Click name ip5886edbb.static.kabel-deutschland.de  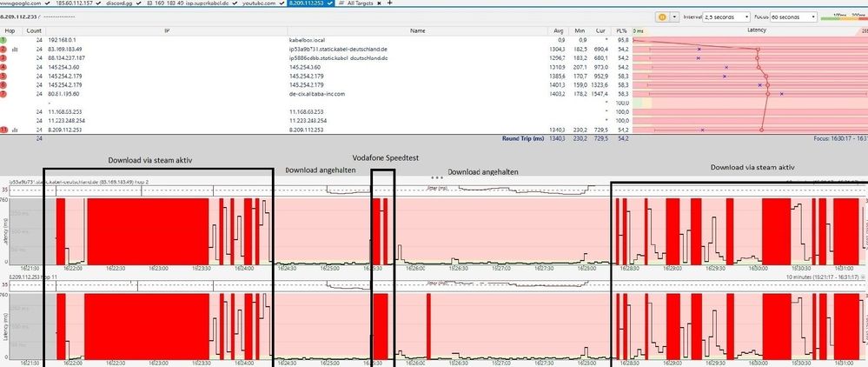[x=338, y=58]
